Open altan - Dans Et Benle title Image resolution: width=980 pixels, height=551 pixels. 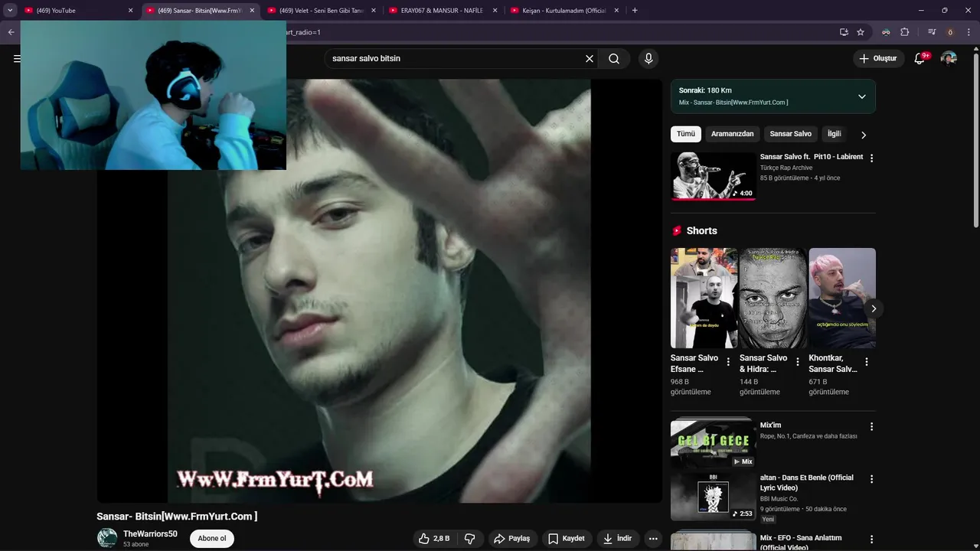coord(806,483)
